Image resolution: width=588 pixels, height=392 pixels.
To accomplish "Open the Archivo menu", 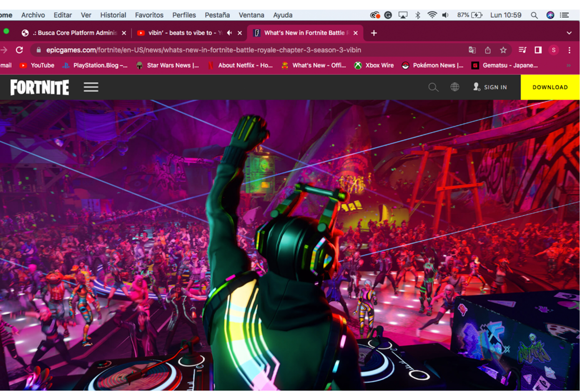I will pos(33,15).
